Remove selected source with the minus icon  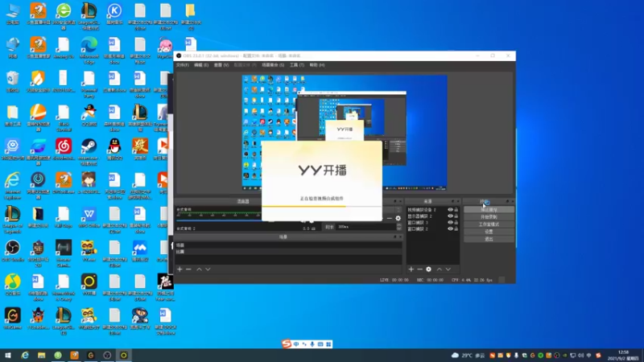click(419, 269)
